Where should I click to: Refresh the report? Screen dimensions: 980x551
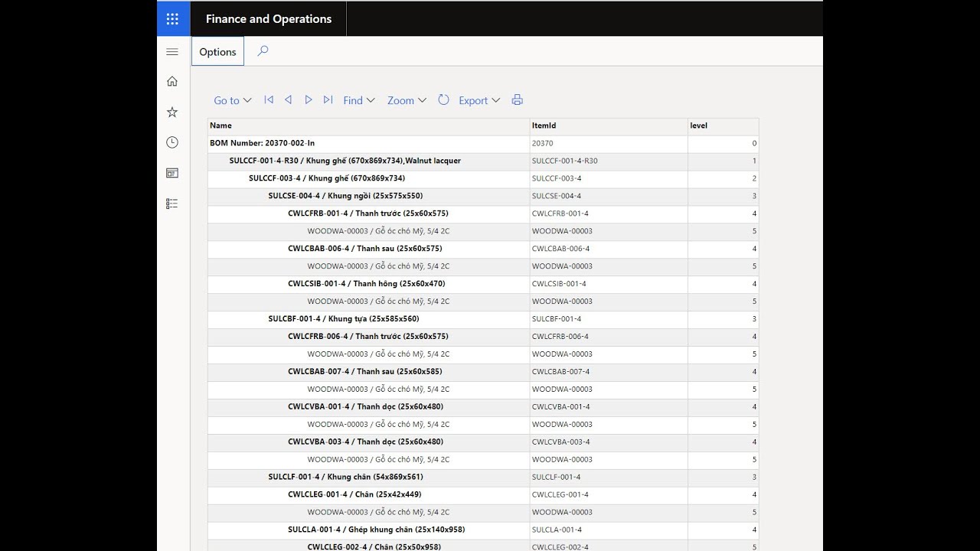(443, 99)
